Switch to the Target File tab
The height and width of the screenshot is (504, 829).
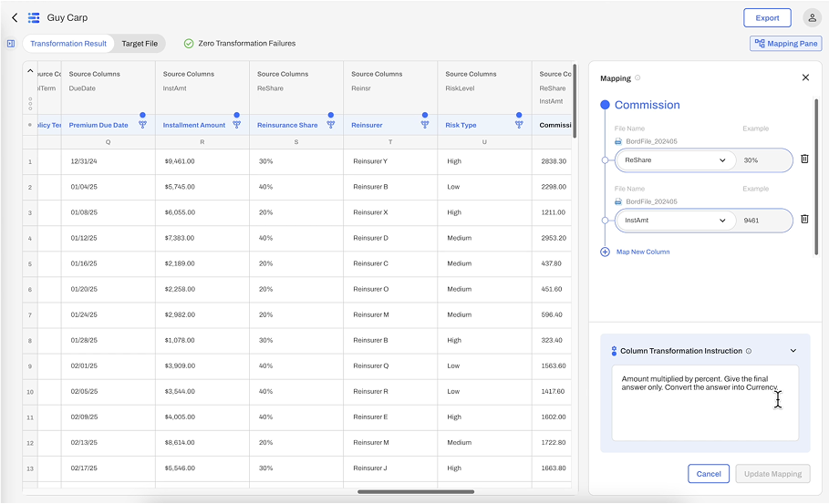[140, 43]
